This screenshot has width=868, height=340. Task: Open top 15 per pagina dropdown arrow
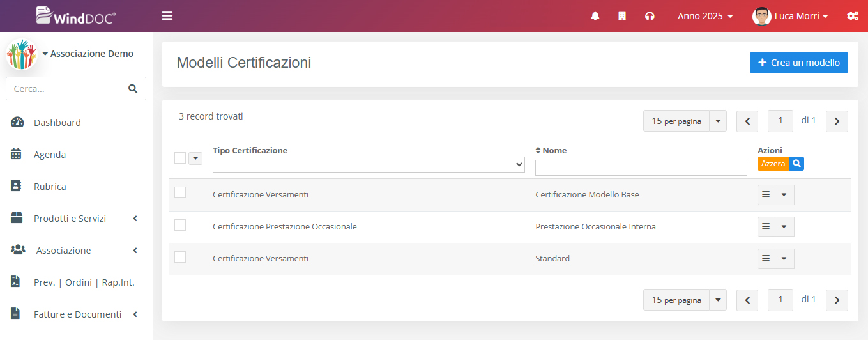click(x=718, y=121)
